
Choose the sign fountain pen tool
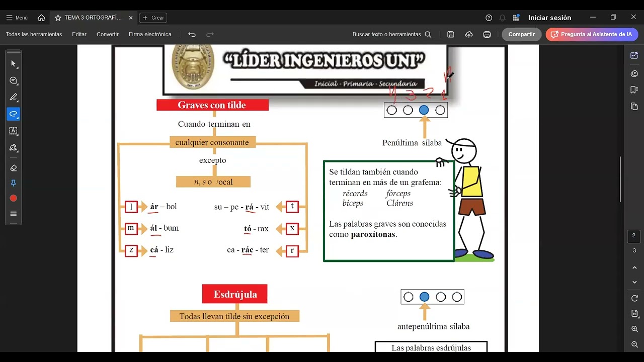pyautogui.click(x=14, y=147)
